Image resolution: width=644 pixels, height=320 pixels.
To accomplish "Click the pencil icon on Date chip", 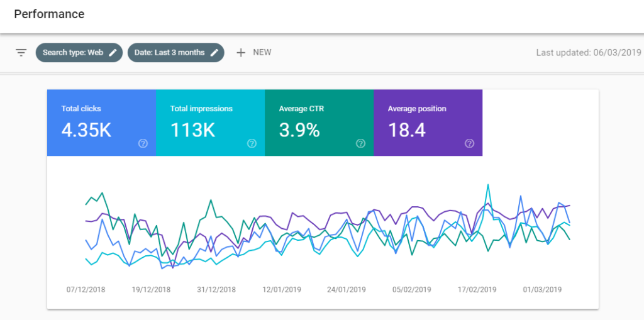I will [x=214, y=53].
